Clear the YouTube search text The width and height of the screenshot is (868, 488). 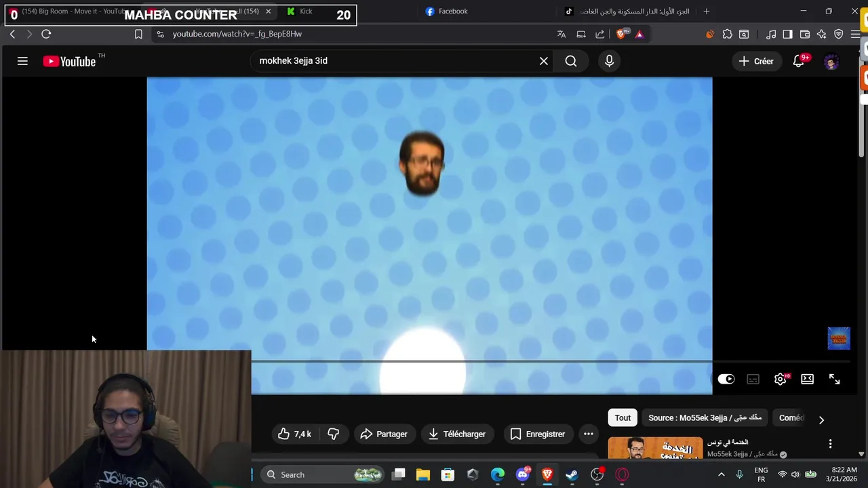click(x=544, y=61)
